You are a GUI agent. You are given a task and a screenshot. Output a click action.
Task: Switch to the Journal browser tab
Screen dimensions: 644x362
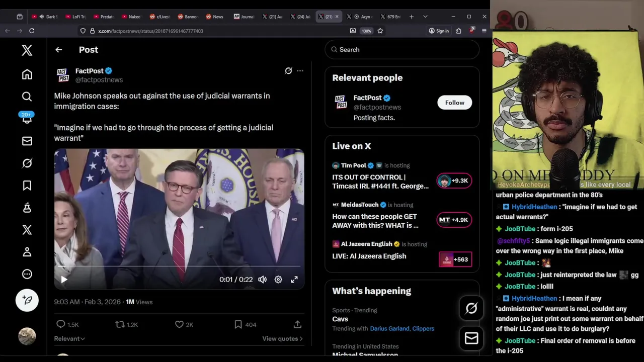pos(243,17)
